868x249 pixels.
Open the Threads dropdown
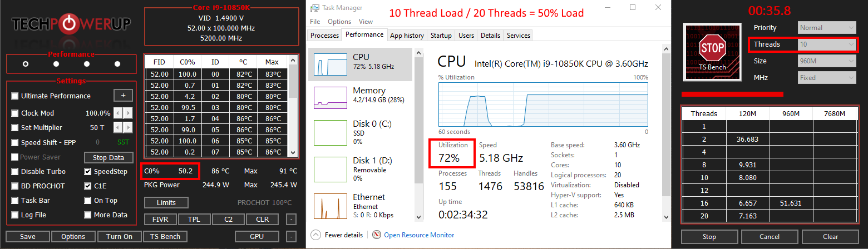point(827,44)
